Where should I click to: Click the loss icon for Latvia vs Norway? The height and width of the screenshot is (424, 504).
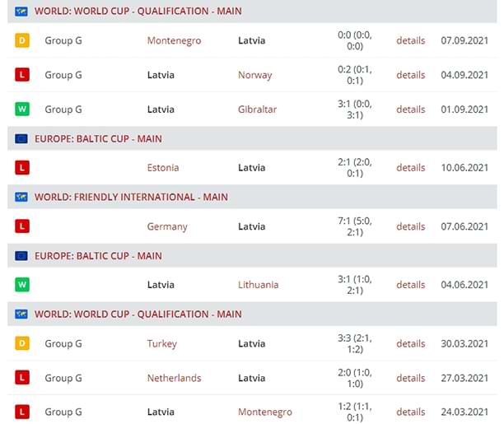pos(22,75)
